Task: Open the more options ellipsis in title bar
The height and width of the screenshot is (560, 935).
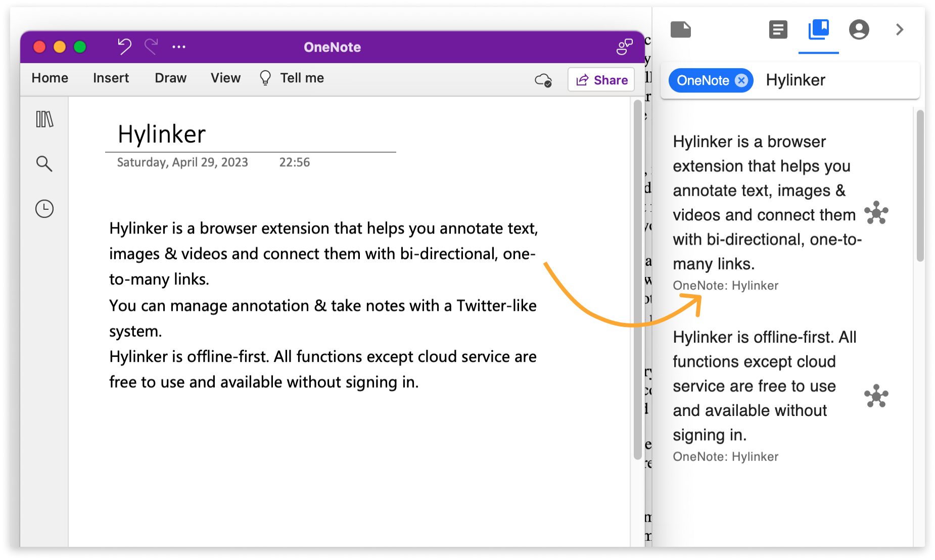Action: point(179,47)
